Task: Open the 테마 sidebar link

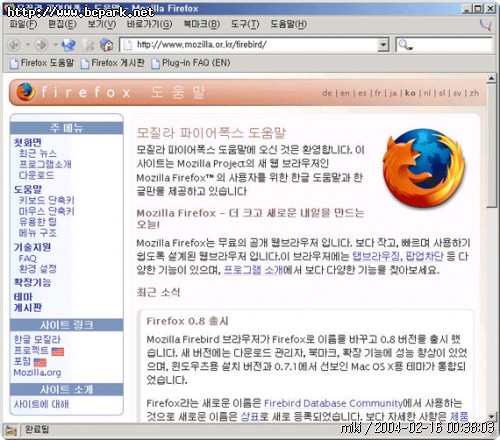Action: click(23, 297)
